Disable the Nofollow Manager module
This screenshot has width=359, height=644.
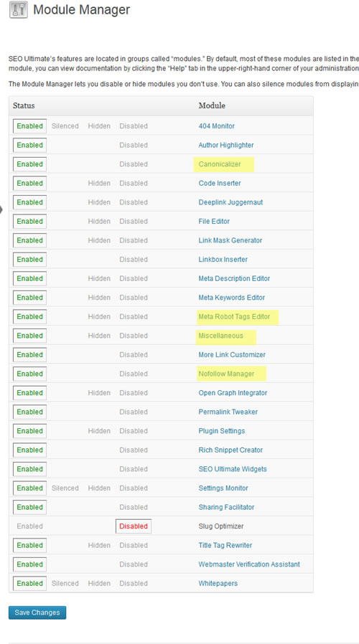tap(134, 374)
